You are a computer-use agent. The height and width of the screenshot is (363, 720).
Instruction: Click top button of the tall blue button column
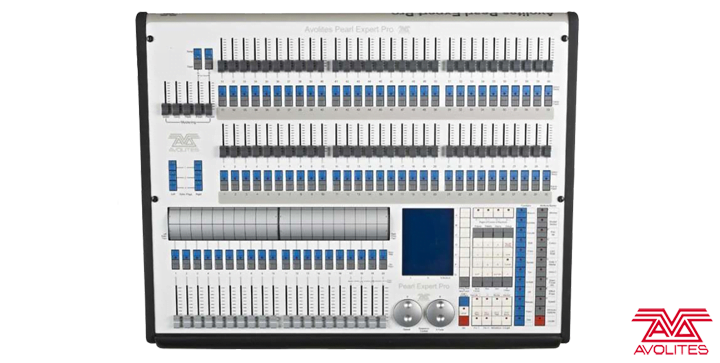(x=521, y=213)
